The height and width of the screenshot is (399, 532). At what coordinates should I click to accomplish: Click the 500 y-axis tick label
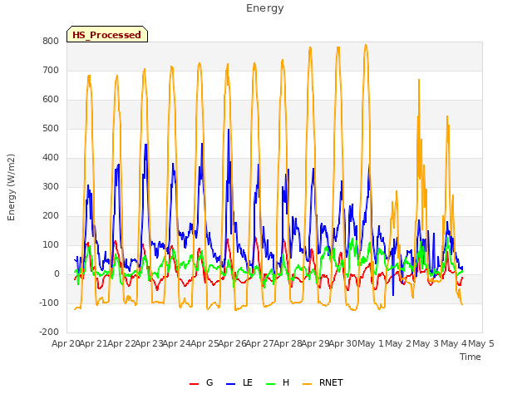coord(51,129)
